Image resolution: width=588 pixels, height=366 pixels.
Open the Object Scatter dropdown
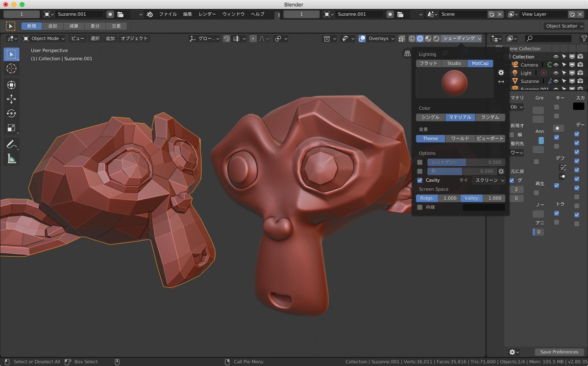564,26
